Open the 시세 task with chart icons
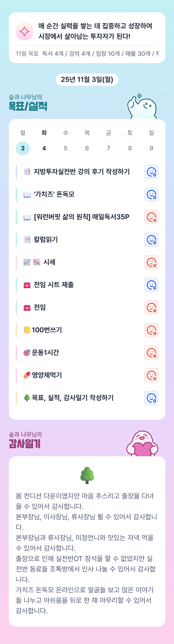174x644 pixels. 49,262
